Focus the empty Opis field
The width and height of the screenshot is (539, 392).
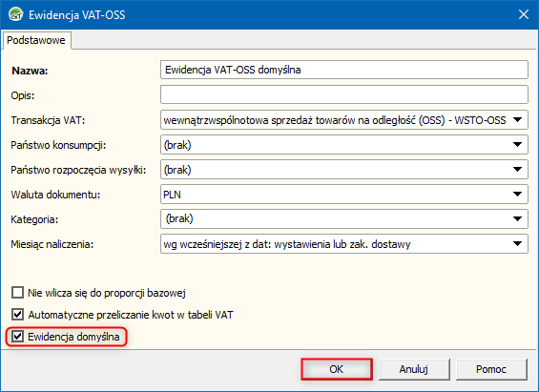click(x=344, y=94)
